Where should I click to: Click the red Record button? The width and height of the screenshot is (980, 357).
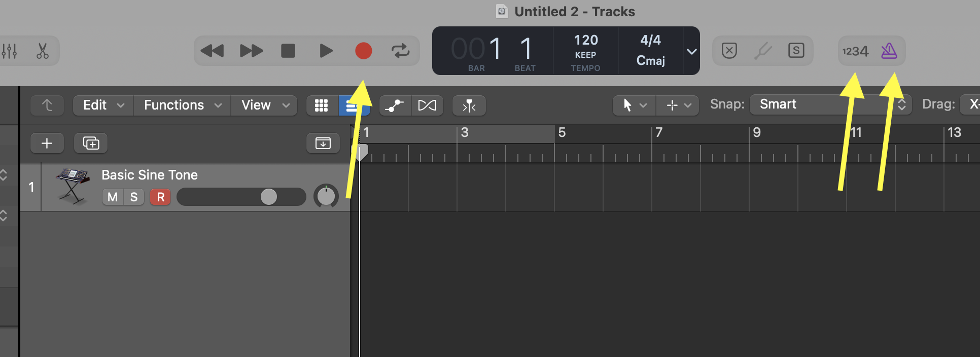(x=363, y=51)
